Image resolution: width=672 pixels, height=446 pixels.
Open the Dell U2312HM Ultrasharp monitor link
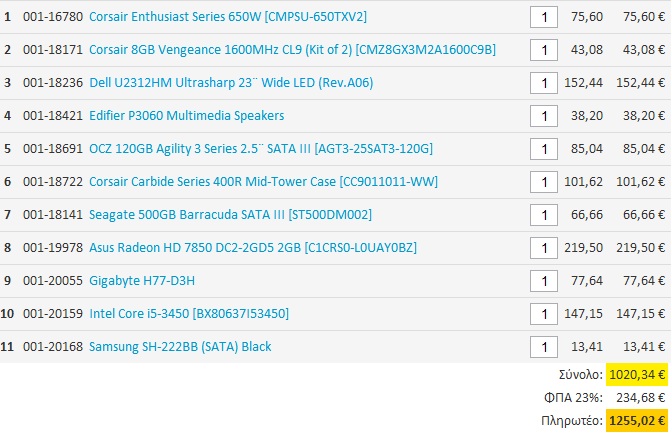pos(231,82)
